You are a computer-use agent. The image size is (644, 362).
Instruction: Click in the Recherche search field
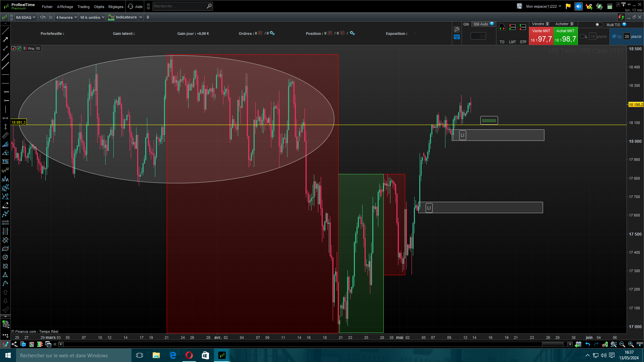pyautogui.click(x=179, y=6)
